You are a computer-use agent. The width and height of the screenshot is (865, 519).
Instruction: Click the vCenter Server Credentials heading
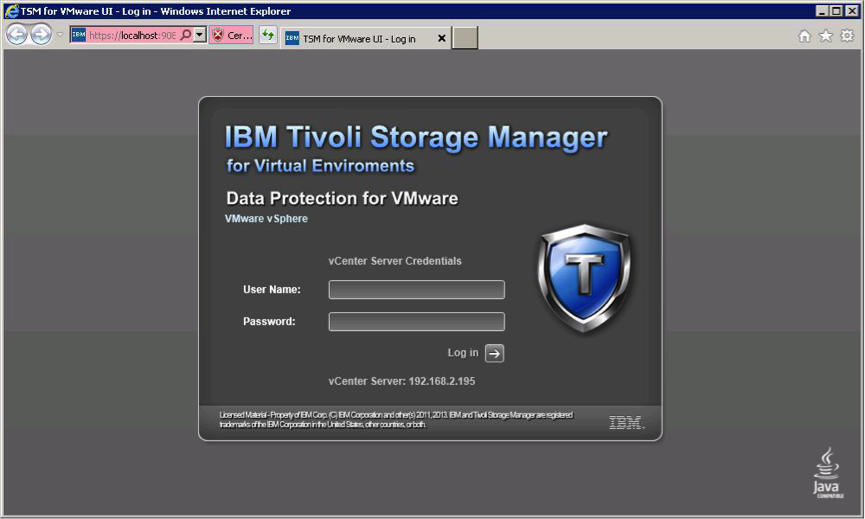coord(395,261)
